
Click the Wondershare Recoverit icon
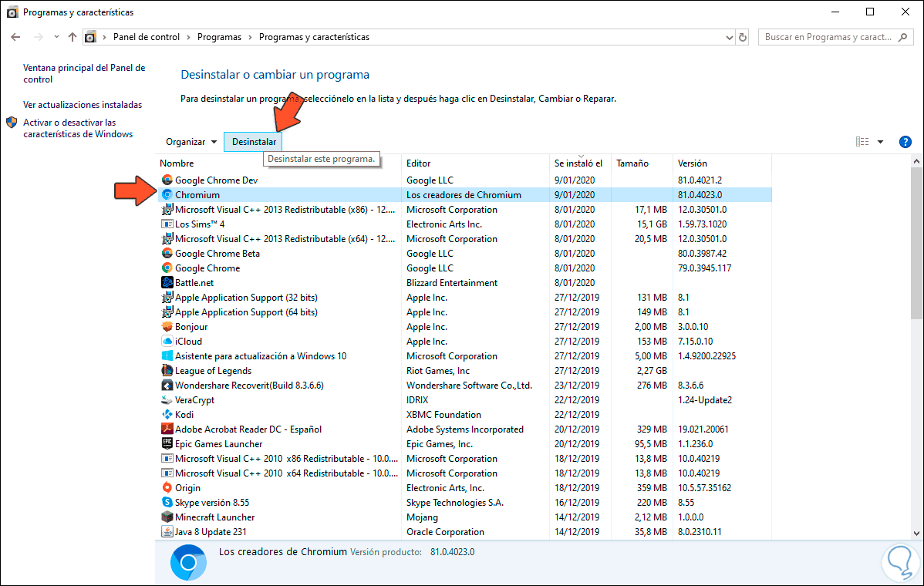[x=167, y=386]
